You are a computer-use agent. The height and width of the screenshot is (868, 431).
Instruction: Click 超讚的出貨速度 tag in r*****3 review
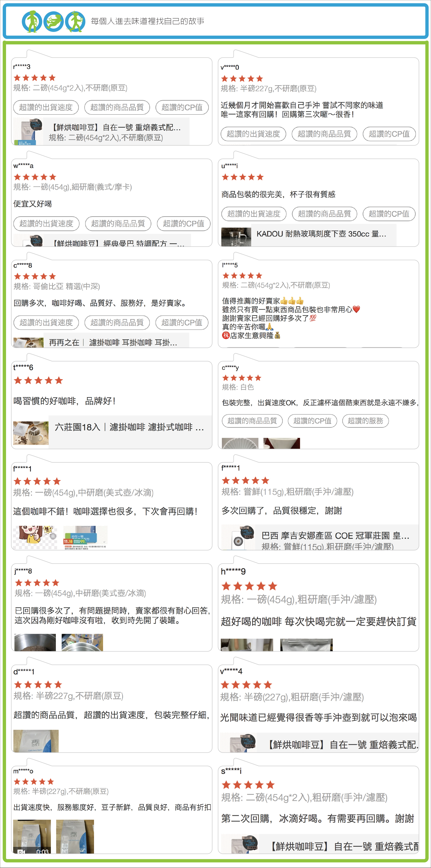[46, 107]
